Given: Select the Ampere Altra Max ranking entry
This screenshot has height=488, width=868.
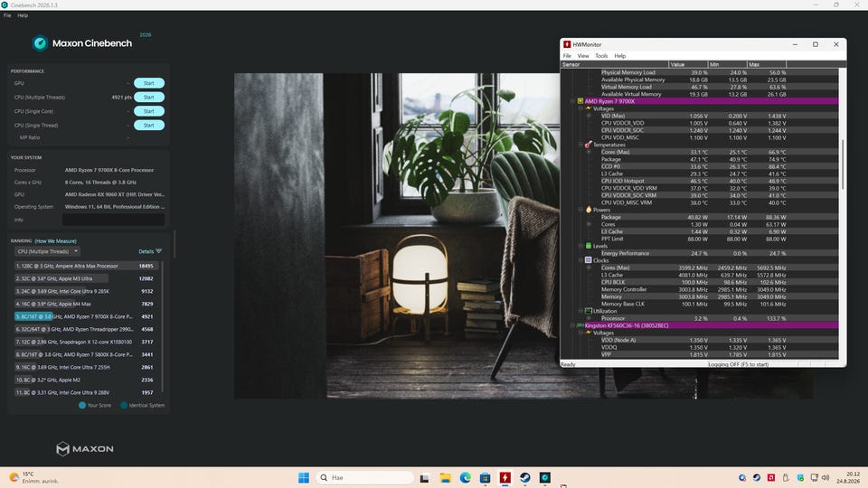Looking at the screenshot, I should [86, 266].
